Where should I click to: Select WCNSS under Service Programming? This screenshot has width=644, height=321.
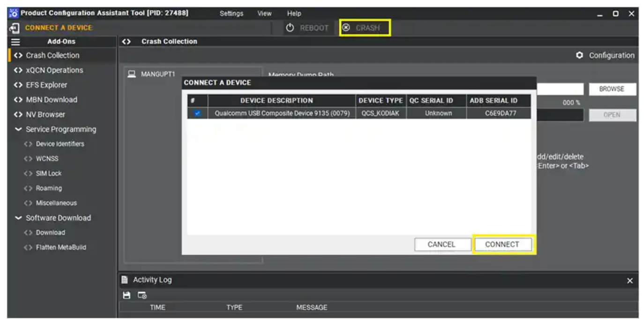click(47, 159)
